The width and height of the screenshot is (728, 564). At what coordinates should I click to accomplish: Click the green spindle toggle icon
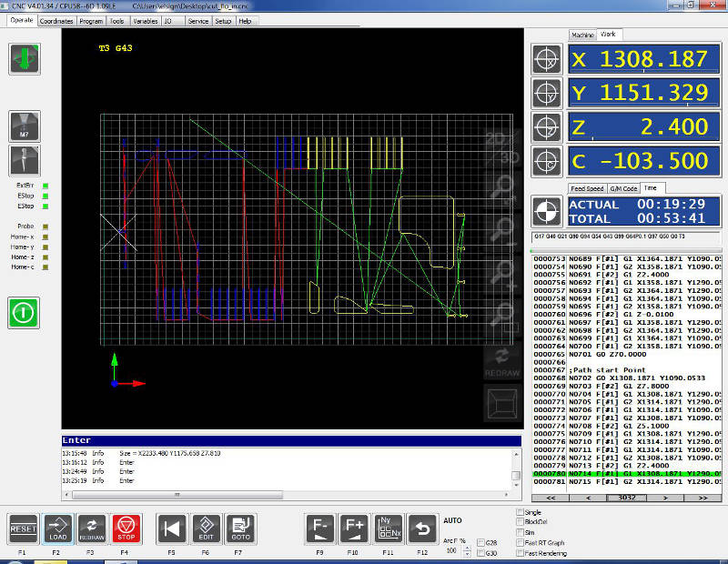coord(23,58)
